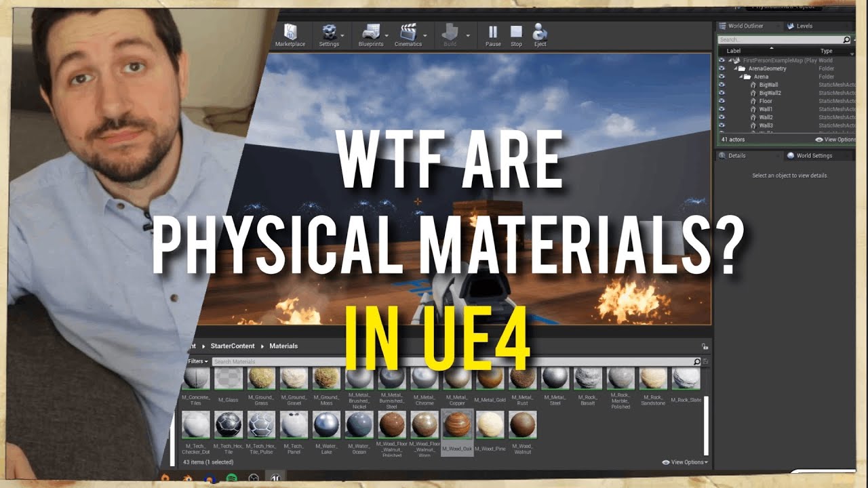
Task: Toggle visibility of Arena folder
Action: (722, 77)
